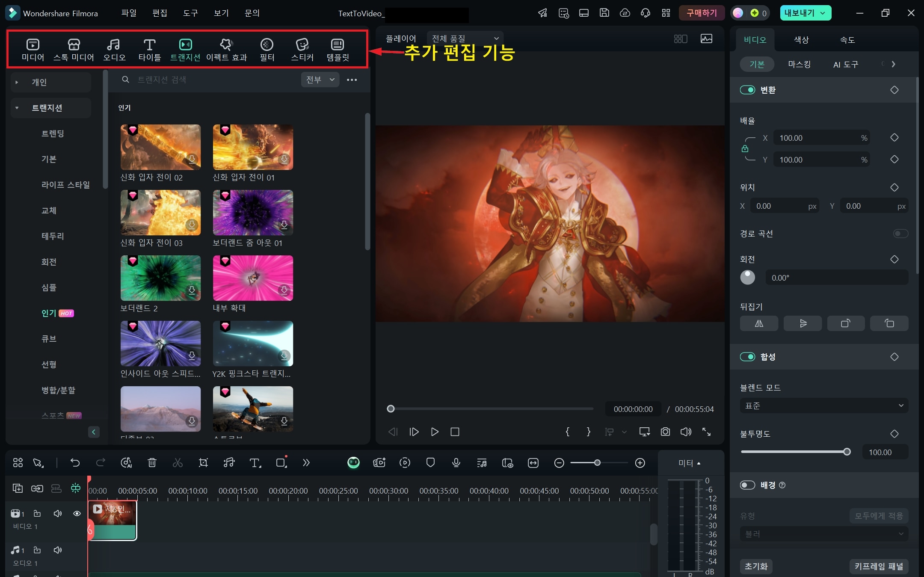Click the 구매하기 purchase button

click(702, 13)
